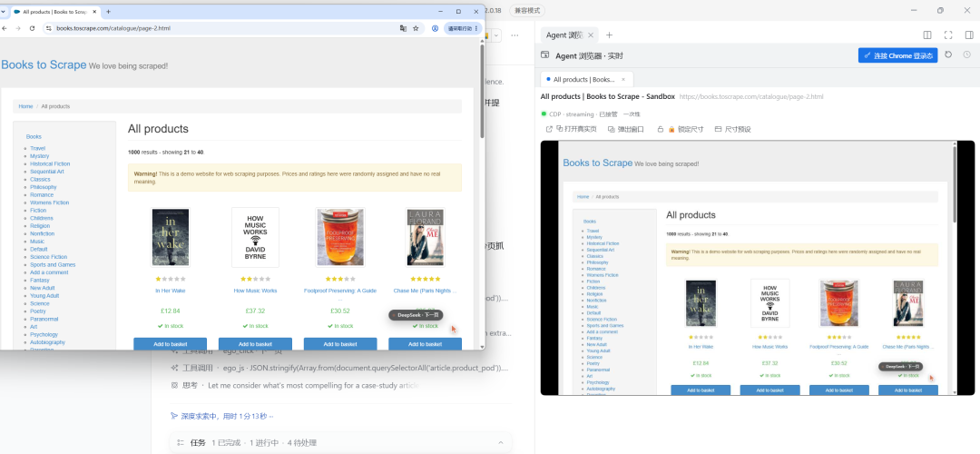This screenshot has width=980, height=454.
Task: Collapse the 任务 panel with its chevron
Action: (x=501, y=443)
